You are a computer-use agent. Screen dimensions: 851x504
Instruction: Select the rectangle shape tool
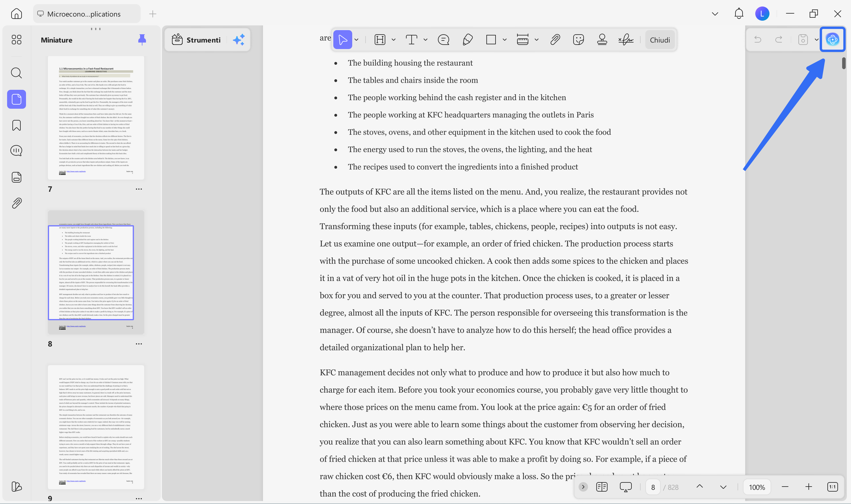491,40
